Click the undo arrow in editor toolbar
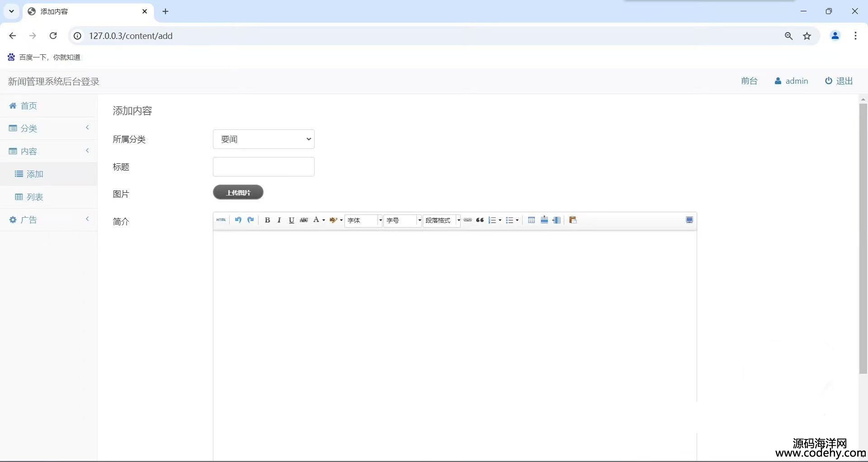The width and height of the screenshot is (868, 462). (x=238, y=220)
